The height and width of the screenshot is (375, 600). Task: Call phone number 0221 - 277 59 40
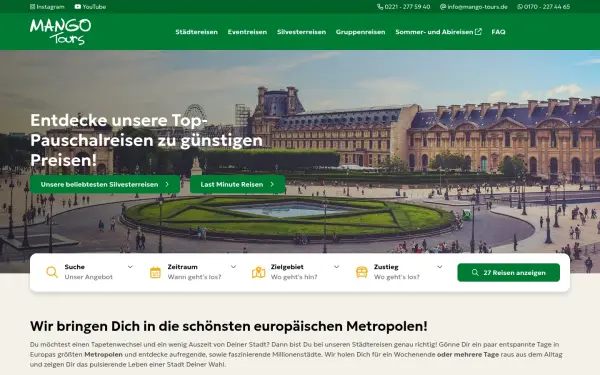pos(407,7)
